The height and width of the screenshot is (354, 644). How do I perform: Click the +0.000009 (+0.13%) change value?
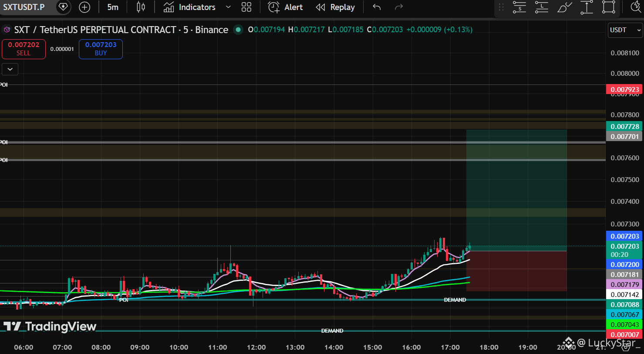pyautogui.click(x=439, y=30)
